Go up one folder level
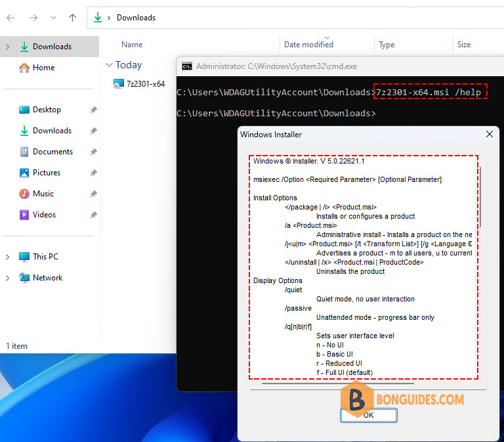Image resolution: width=504 pixels, height=442 pixels. pyautogui.click(x=73, y=18)
